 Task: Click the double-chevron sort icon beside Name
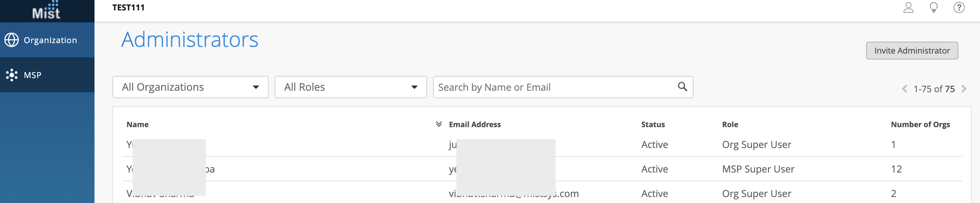pos(439,124)
